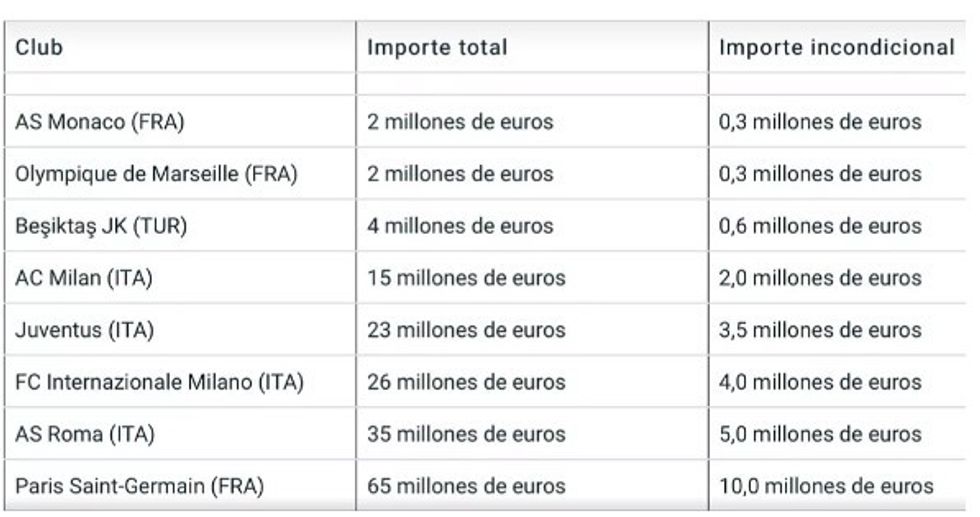Click the 3,5 millones de euros cell
This screenshot has width=980, height=517.
tap(820, 330)
